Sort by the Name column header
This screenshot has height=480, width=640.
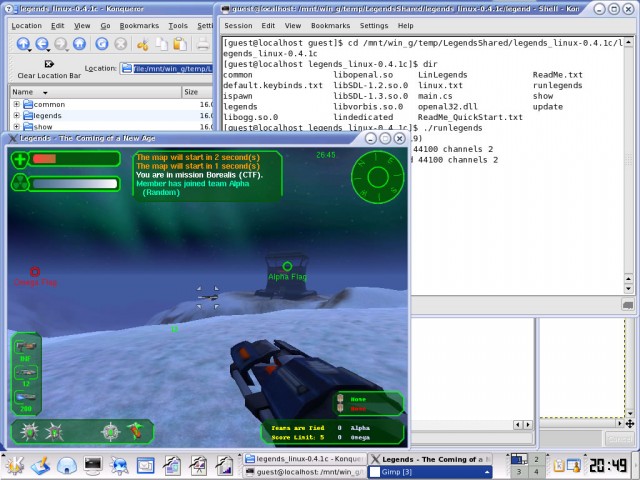(x=96, y=92)
